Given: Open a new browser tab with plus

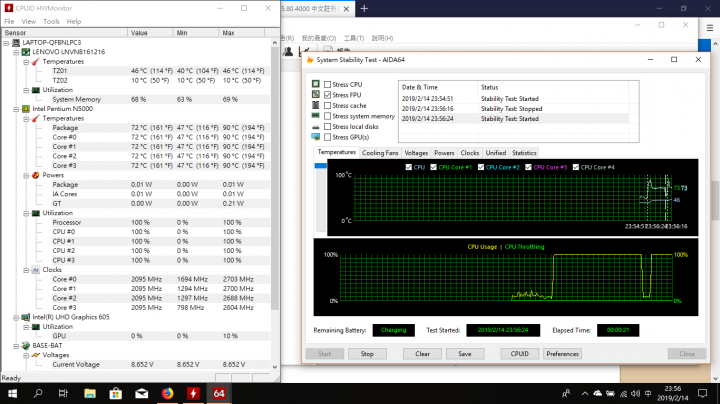Looking at the screenshot, I should 364,9.
